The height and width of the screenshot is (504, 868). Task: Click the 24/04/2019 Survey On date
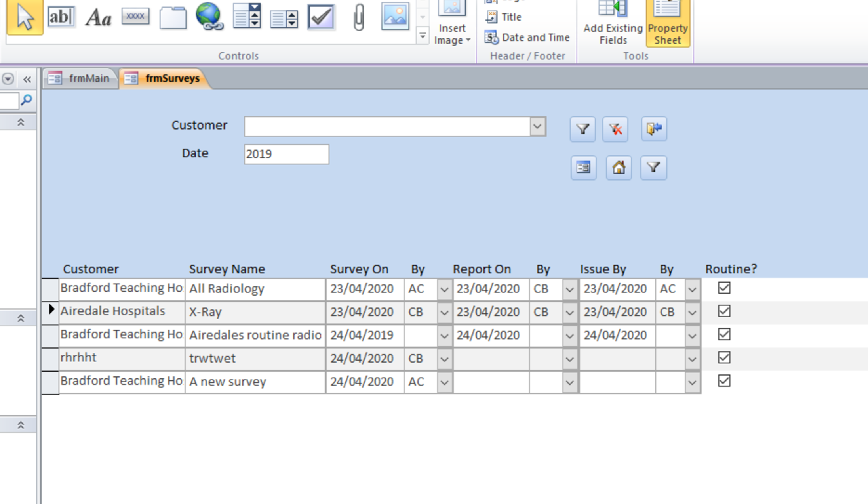tap(365, 335)
